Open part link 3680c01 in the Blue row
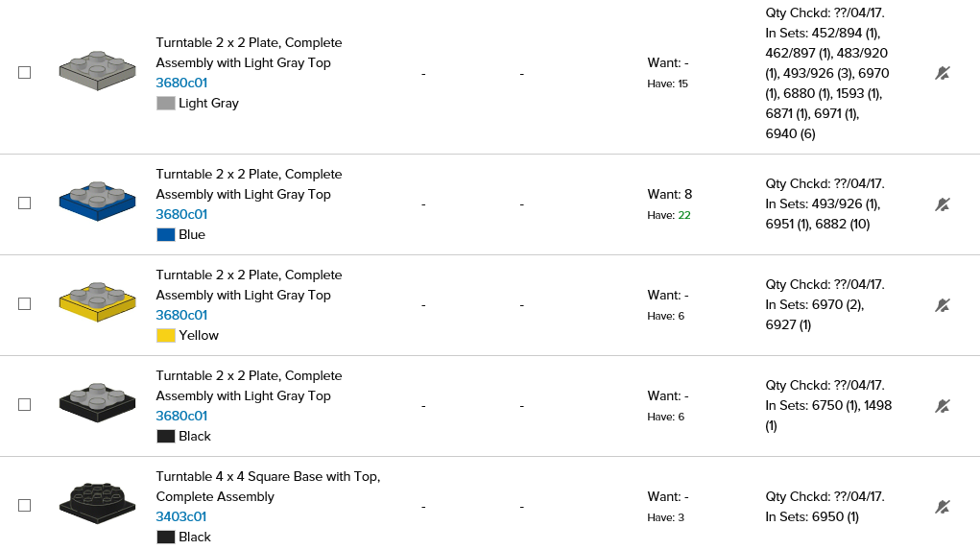980x550 pixels. tap(181, 214)
